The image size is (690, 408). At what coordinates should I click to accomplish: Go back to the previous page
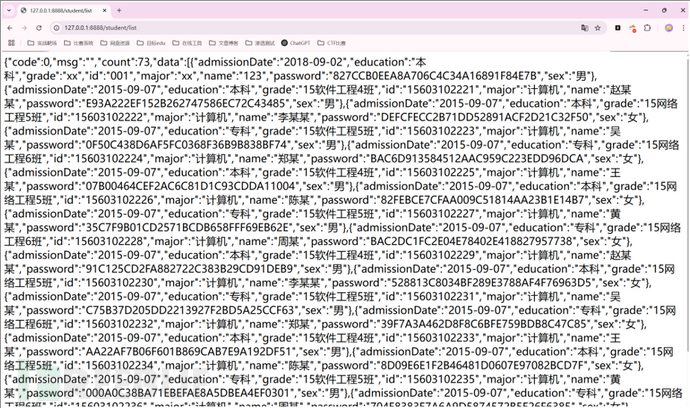[x=10, y=28]
